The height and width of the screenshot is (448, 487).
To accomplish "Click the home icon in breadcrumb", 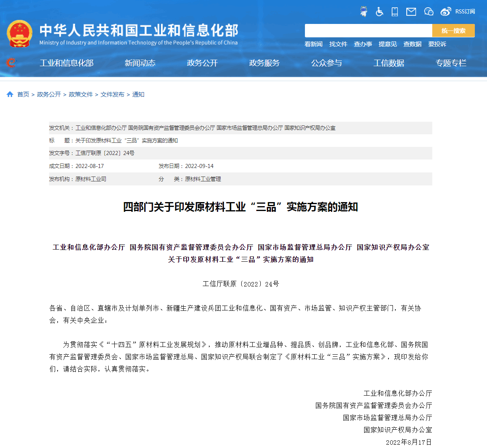I will coord(10,95).
